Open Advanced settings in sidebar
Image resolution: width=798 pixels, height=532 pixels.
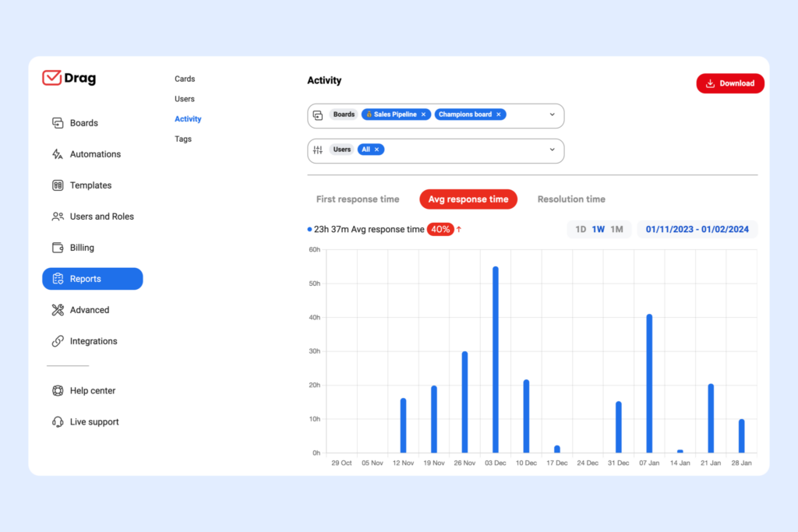pyautogui.click(x=90, y=310)
